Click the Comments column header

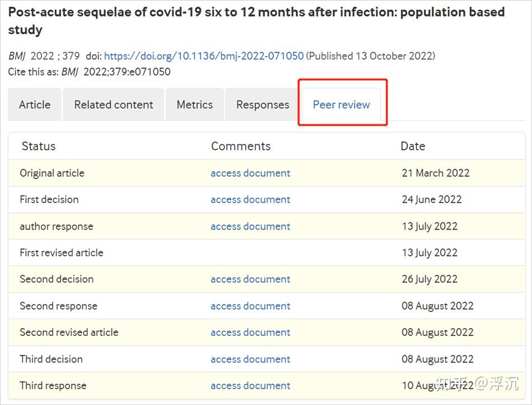pyautogui.click(x=241, y=146)
